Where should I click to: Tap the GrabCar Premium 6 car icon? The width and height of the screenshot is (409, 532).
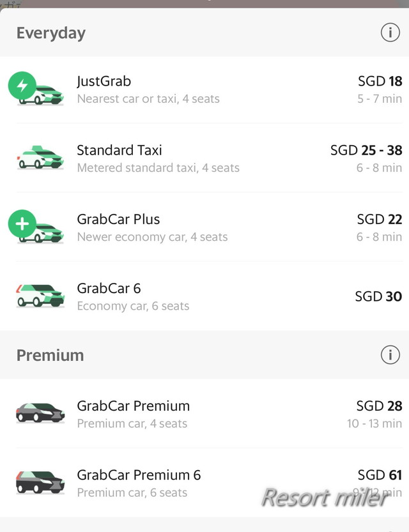(40, 482)
